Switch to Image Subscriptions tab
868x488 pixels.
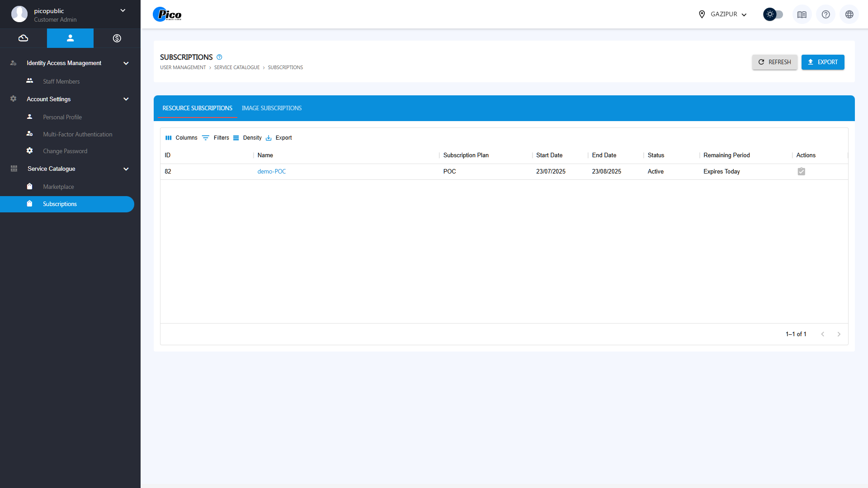click(271, 108)
